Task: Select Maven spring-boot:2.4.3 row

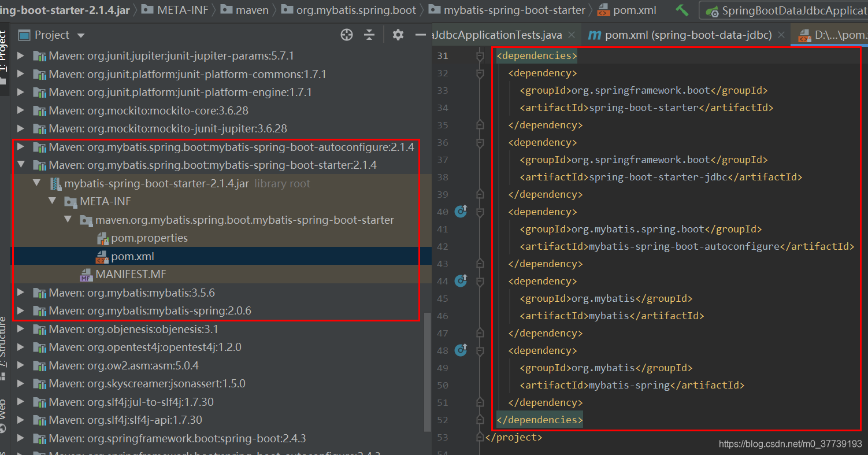Action: (x=221, y=438)
